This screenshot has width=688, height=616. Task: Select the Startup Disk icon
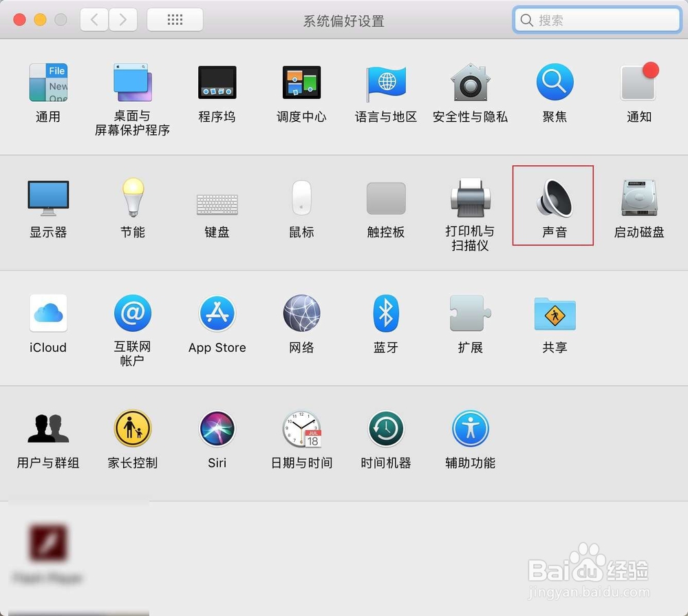tap(638, 198)
